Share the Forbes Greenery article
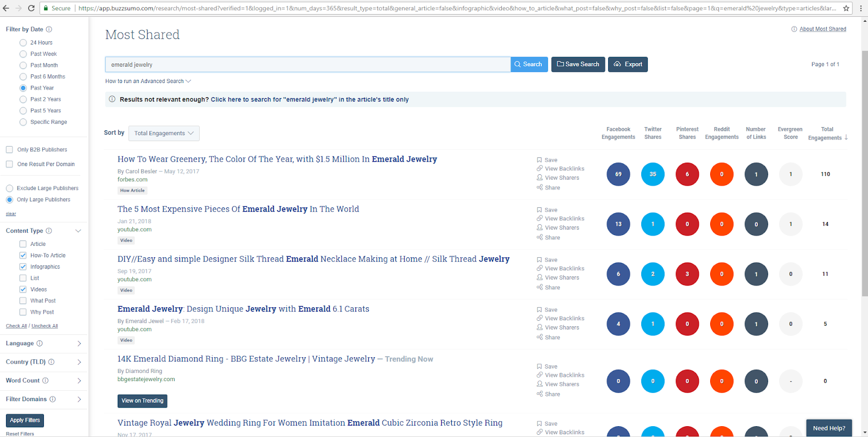This screenshot has width=868, height=437. tap(548, 188)
